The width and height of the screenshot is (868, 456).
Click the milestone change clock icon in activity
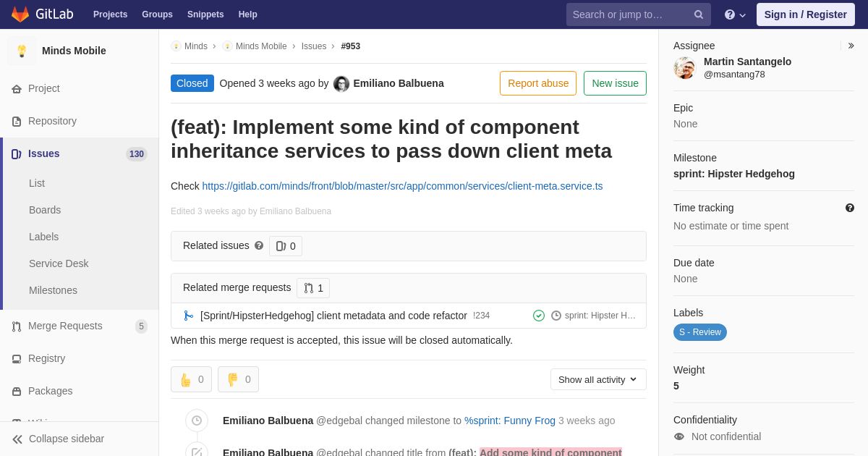click(x=197, y=421)
